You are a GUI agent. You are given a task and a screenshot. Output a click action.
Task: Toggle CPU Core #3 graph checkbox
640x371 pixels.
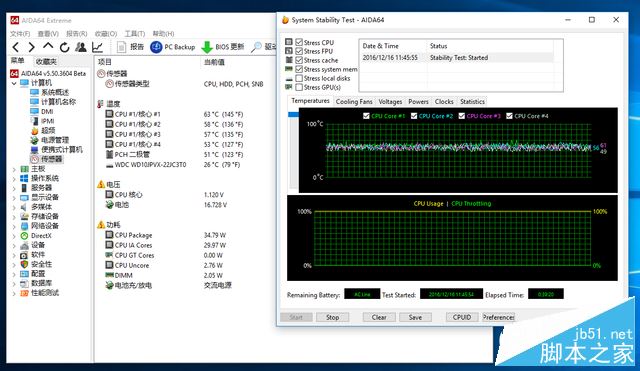point(462,116)
